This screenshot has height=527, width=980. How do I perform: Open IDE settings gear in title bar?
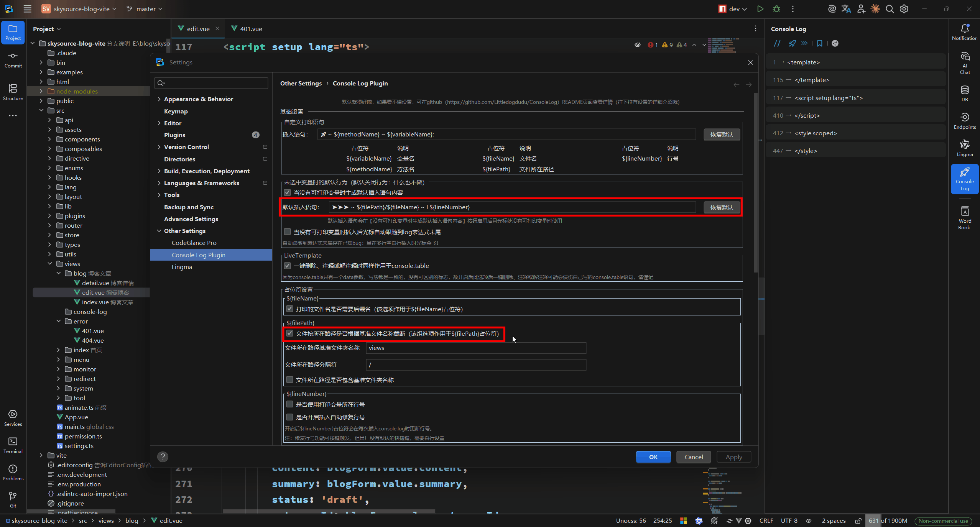pos(904,9)
